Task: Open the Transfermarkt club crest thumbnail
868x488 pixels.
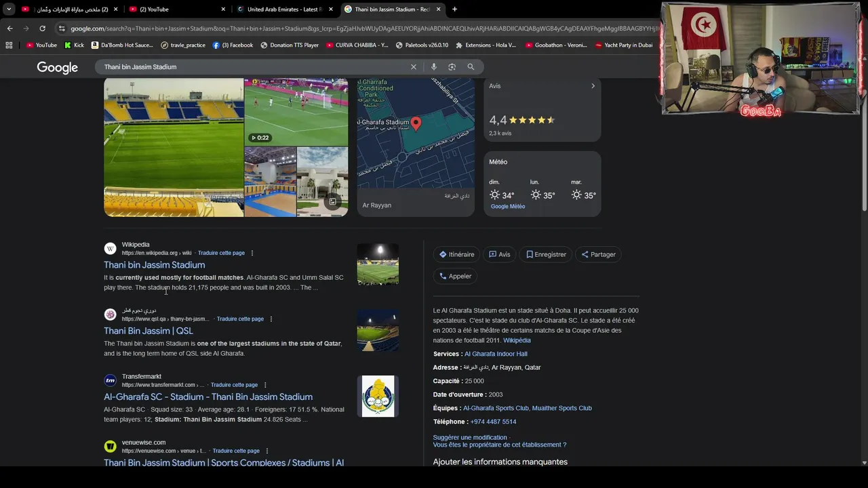Action: pos(378,396)
